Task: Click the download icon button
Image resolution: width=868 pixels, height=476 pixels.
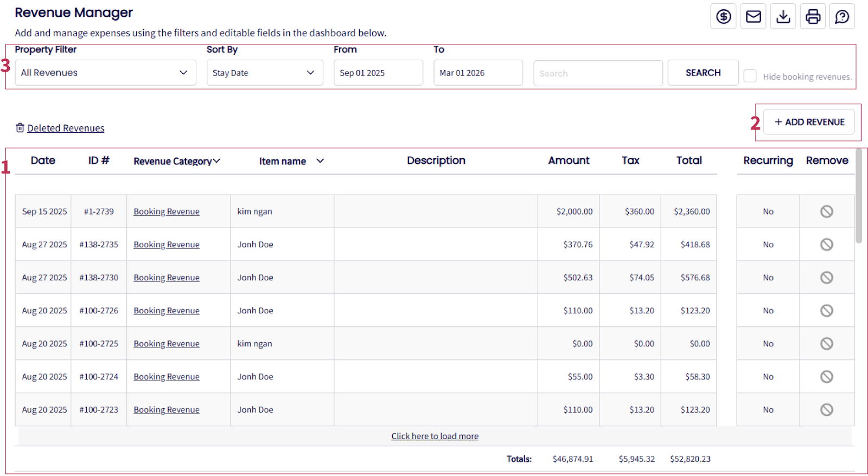Action: coord(783,17)
